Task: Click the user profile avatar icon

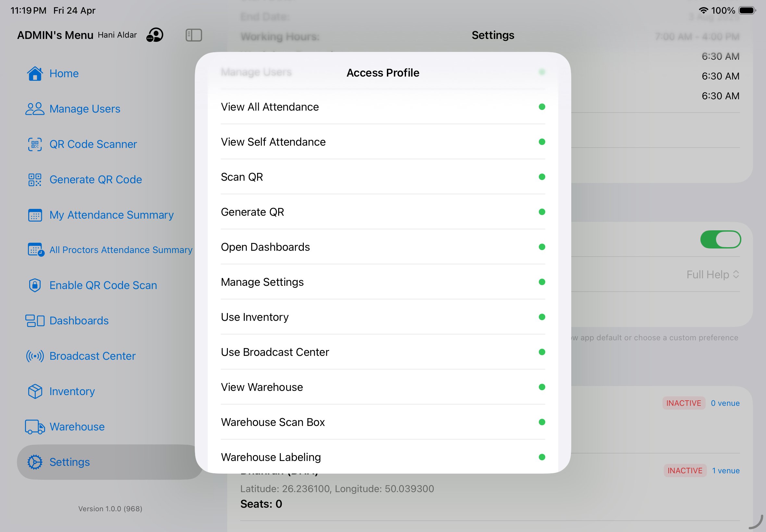Action: (155, 35)
